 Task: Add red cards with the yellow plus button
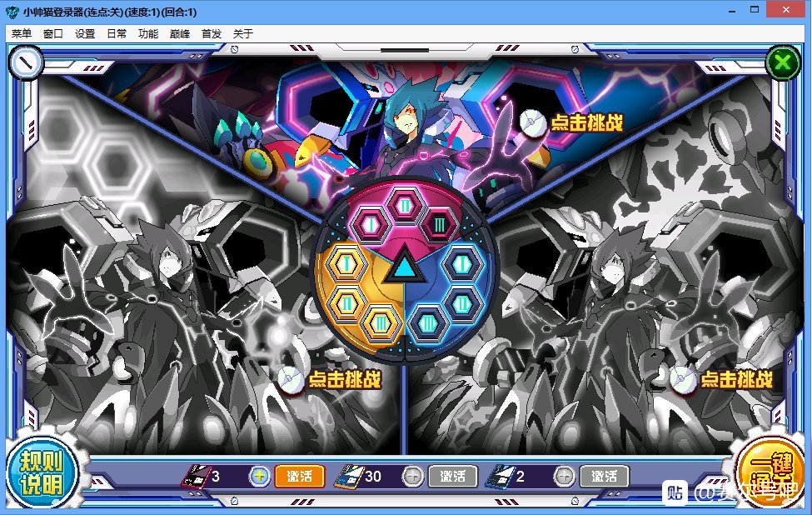click(x=260, y=476)
